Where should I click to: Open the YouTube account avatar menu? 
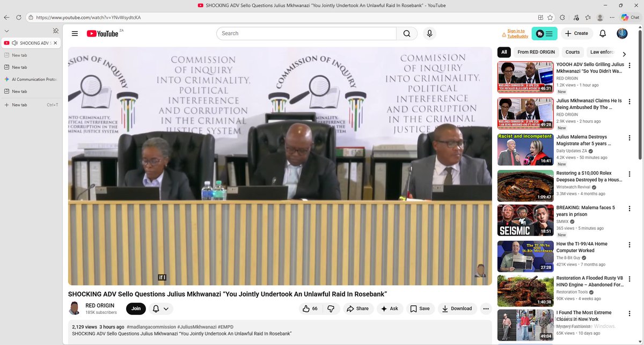[622, 33]
